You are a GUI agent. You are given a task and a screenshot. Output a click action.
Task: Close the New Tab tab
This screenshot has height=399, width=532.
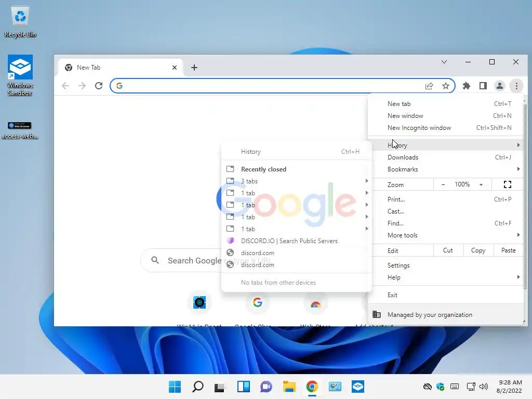coord(175,68)
